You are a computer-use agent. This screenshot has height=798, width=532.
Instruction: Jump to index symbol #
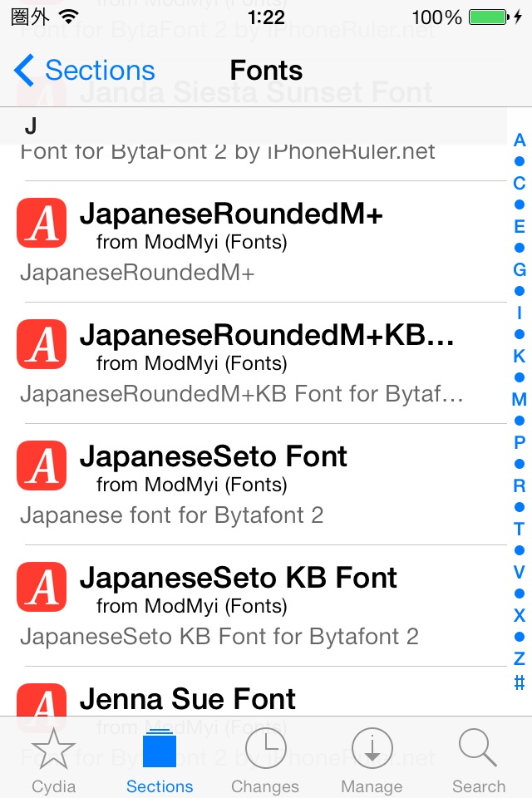pos(520,682)
